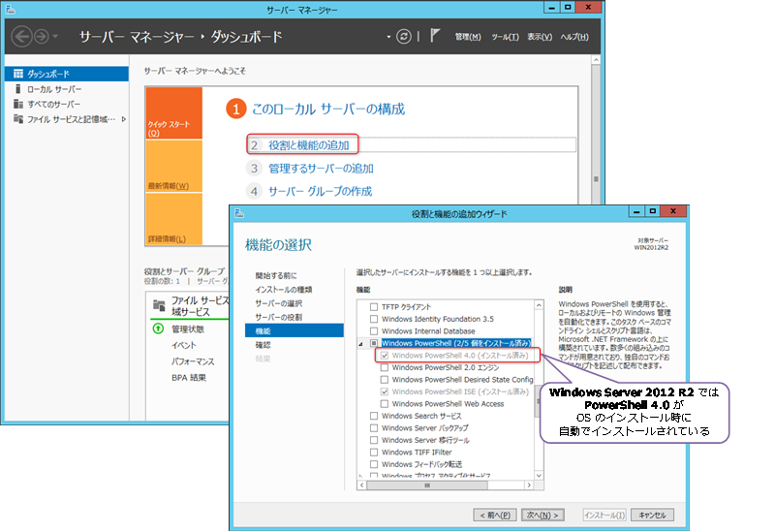This screenshot has width=775, height=532.
Task: Go to サーバーの選択 wizard step
Action: pyautogui.click(x=279, y=303)
